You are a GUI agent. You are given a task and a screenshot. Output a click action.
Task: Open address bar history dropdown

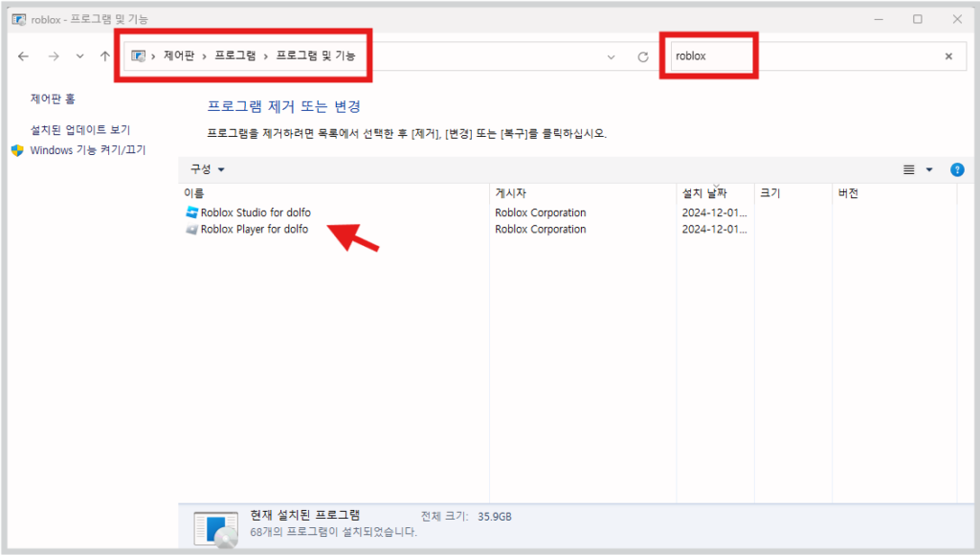coord(612,56)
